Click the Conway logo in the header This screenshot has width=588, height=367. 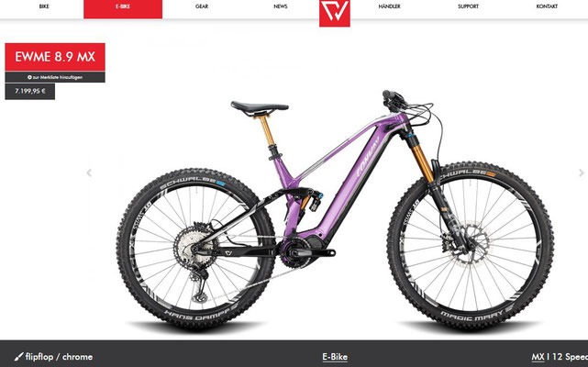pos(335,13)
